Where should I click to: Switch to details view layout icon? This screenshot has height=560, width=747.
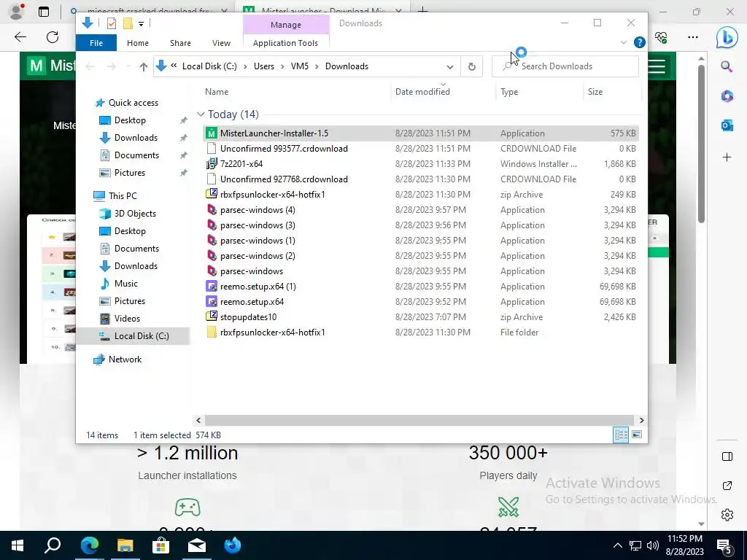621,435
